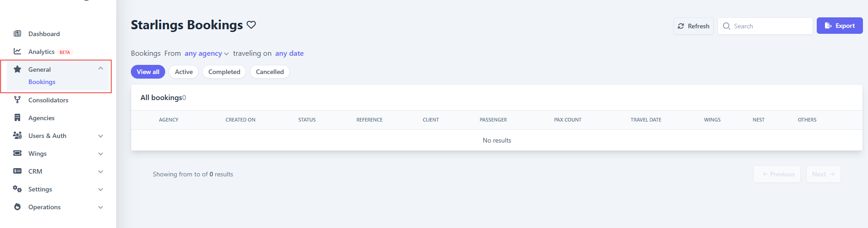
Task: Expand the Wings sidebar section
Action: (101, 154)
